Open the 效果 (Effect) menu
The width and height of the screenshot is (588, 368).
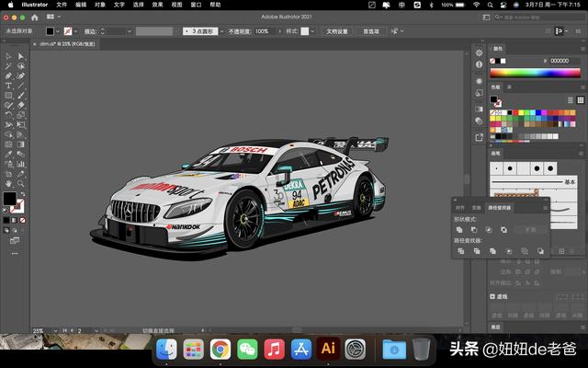[158, 5]
